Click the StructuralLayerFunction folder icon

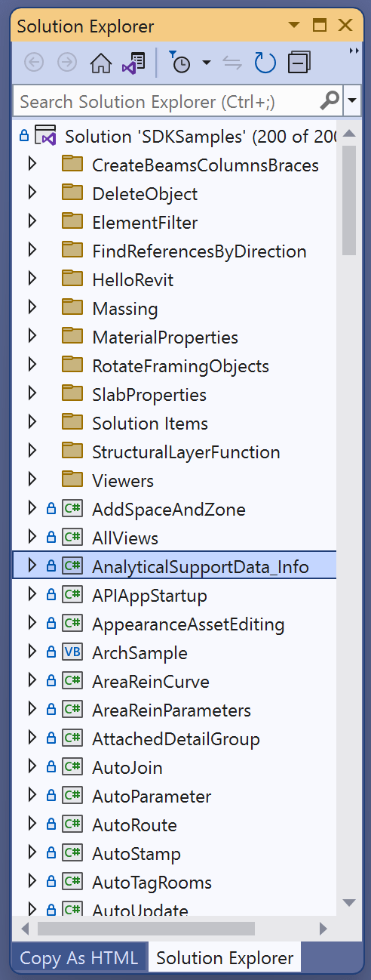click(72, 451)
